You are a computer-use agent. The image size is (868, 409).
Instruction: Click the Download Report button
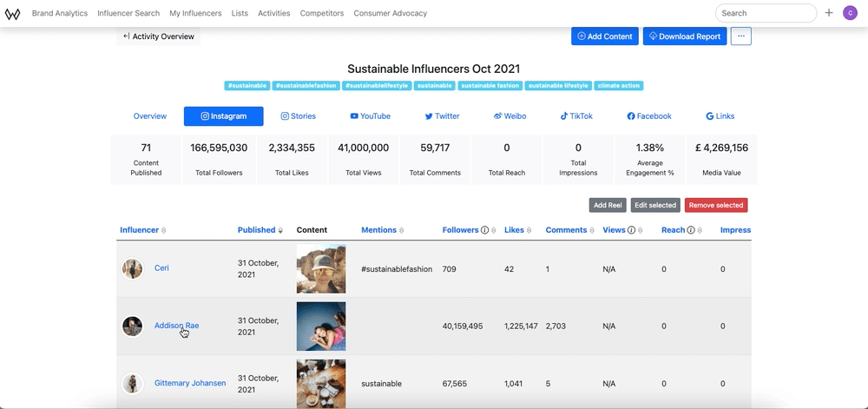pos(685,36)
